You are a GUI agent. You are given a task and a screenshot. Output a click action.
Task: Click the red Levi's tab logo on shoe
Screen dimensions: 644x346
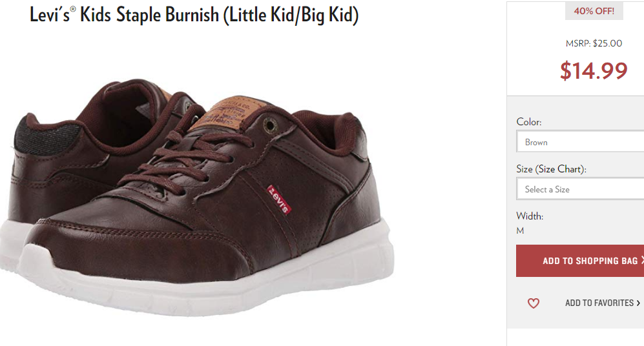point(279,200)
